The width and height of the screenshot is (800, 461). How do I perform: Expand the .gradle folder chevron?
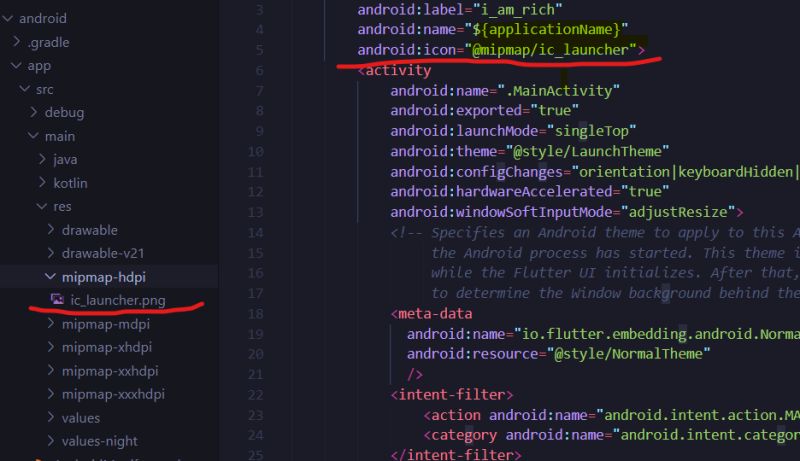click(x=16, y=41)
